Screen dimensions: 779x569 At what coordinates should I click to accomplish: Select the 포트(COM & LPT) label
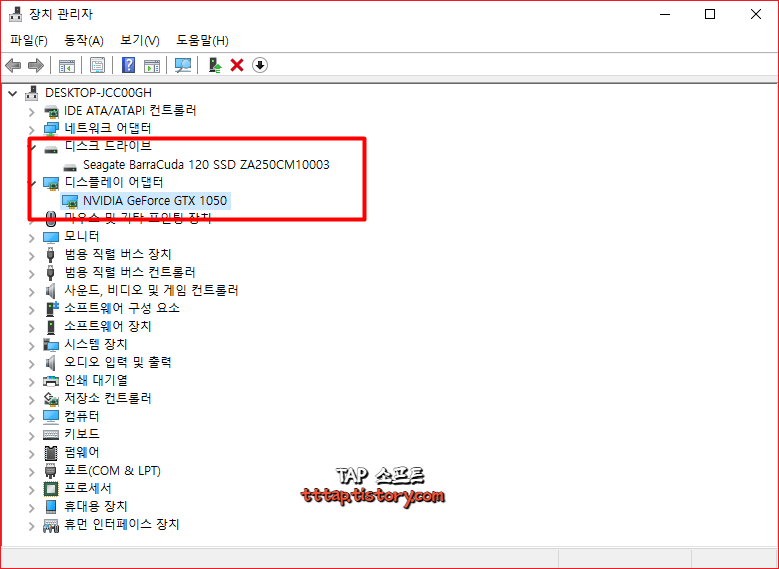click(x=113, y=471)
